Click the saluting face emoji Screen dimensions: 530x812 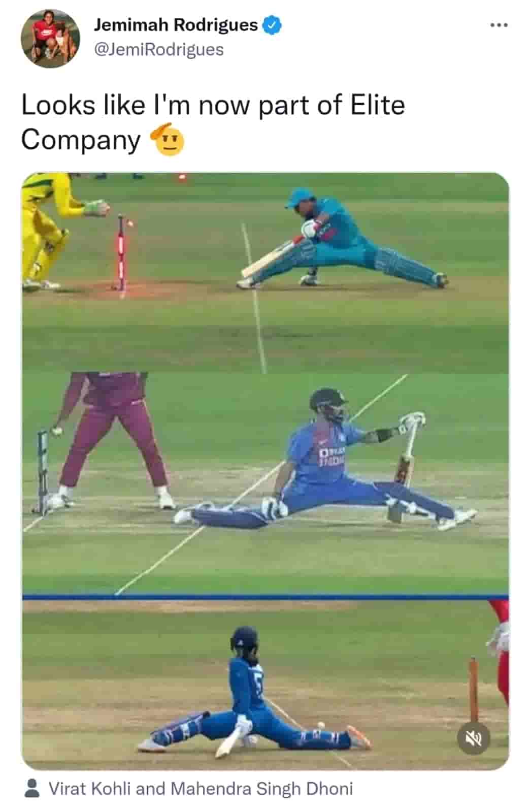click(x=167, y=141)
